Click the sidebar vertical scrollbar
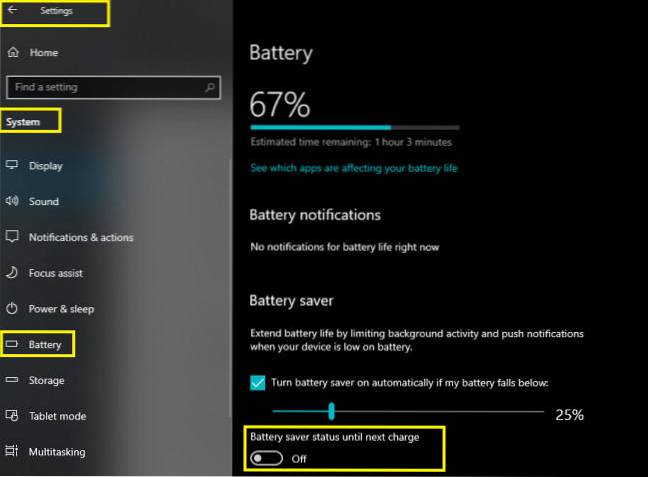This screenshot has width=648, height=477. tap(230, 287)
